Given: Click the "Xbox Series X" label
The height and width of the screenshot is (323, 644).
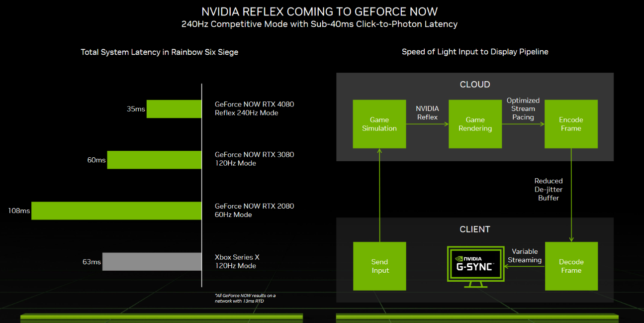Looking at the screenshot, I should 237,257.
